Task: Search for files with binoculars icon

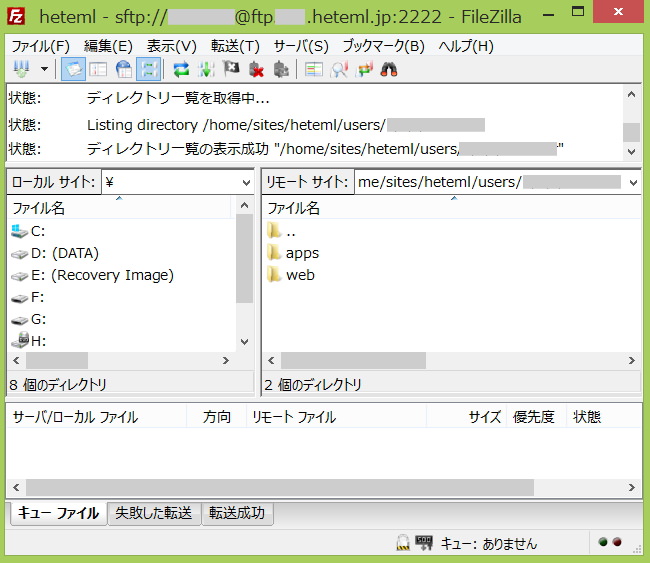Action: (x=389, y=69)
